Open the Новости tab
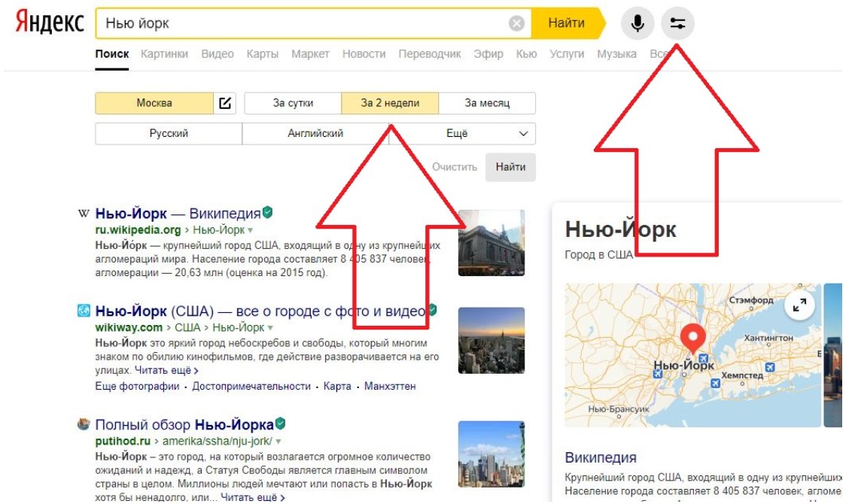The image size is (858, 504). pos(364,53)
